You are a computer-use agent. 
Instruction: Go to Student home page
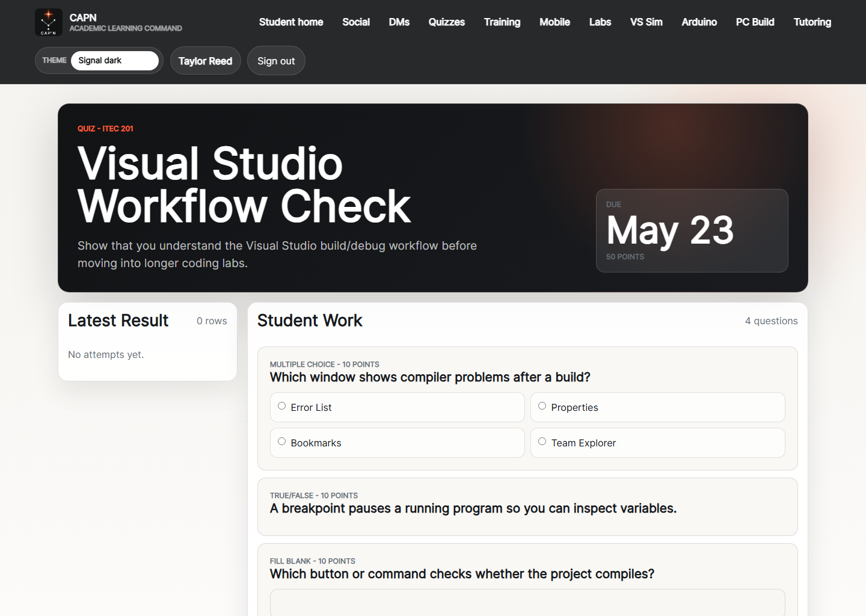click(291, 22)
